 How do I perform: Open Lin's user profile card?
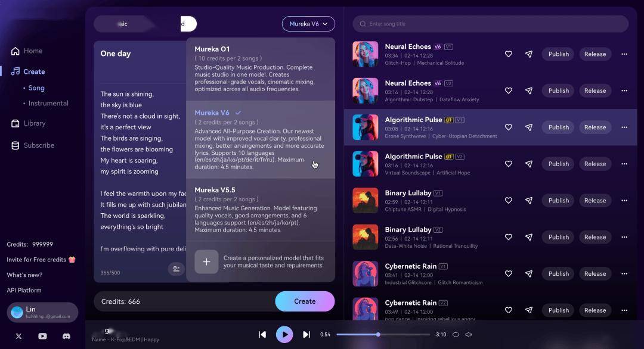[42, 313]
